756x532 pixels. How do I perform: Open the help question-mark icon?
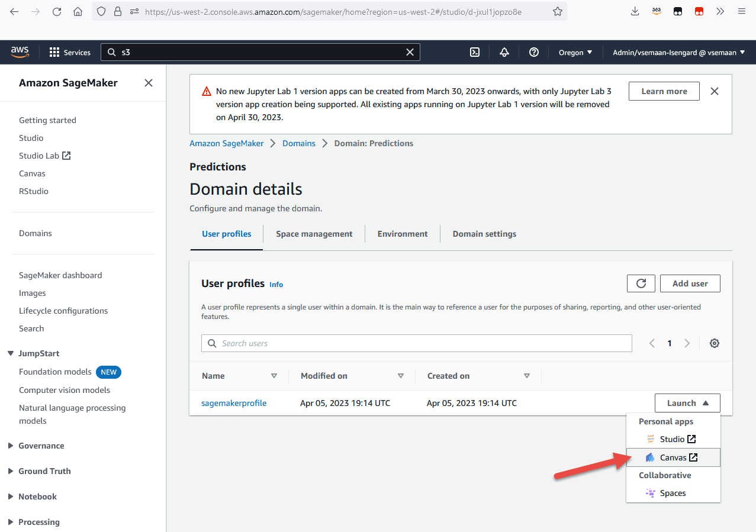click(534, 52)
